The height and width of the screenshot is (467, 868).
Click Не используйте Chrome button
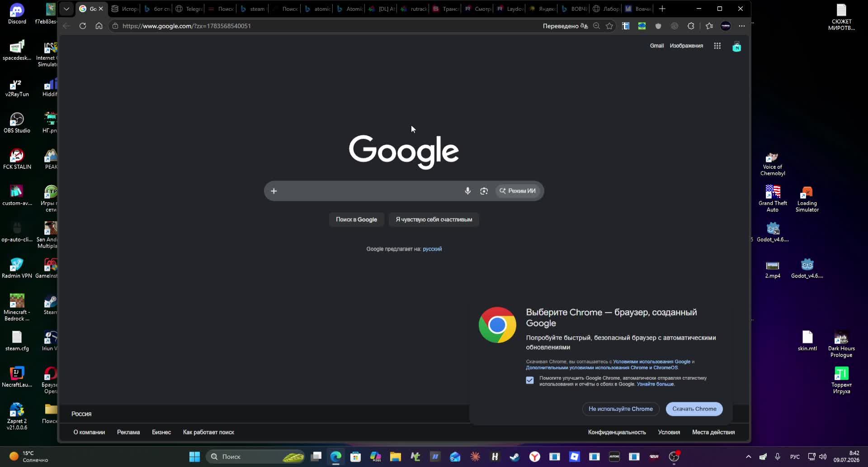click(x=620, y=409)
